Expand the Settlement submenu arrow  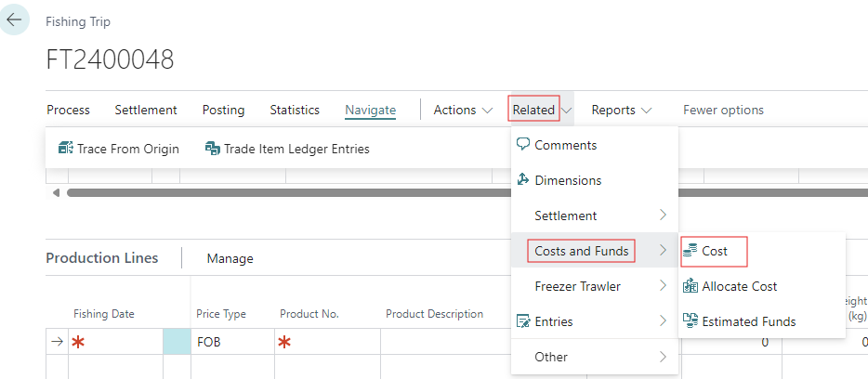663,216
